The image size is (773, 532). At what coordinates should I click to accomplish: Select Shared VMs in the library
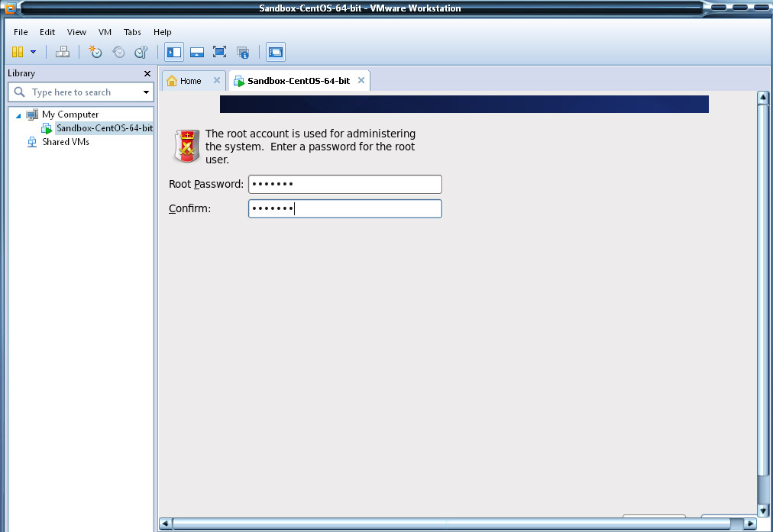tap(66, 142)
